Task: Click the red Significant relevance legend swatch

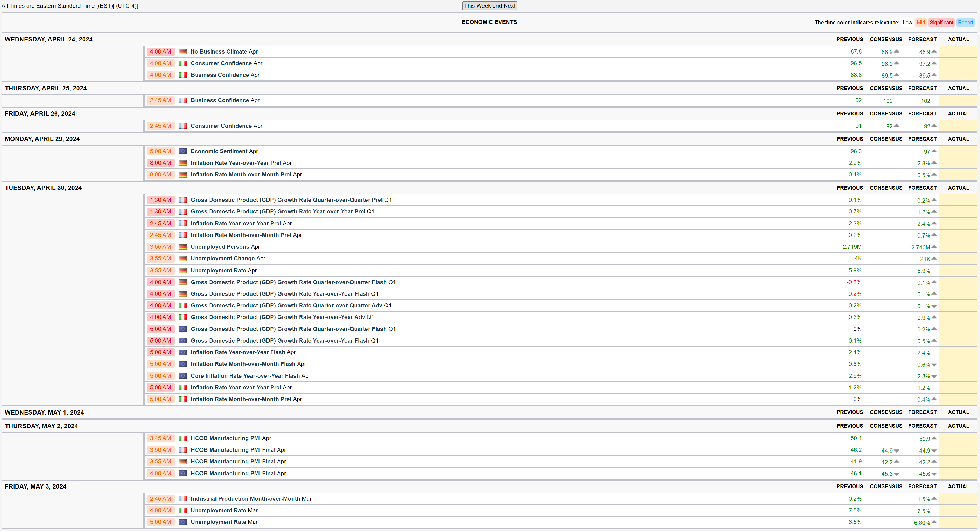Action: (x=941, y=23)
